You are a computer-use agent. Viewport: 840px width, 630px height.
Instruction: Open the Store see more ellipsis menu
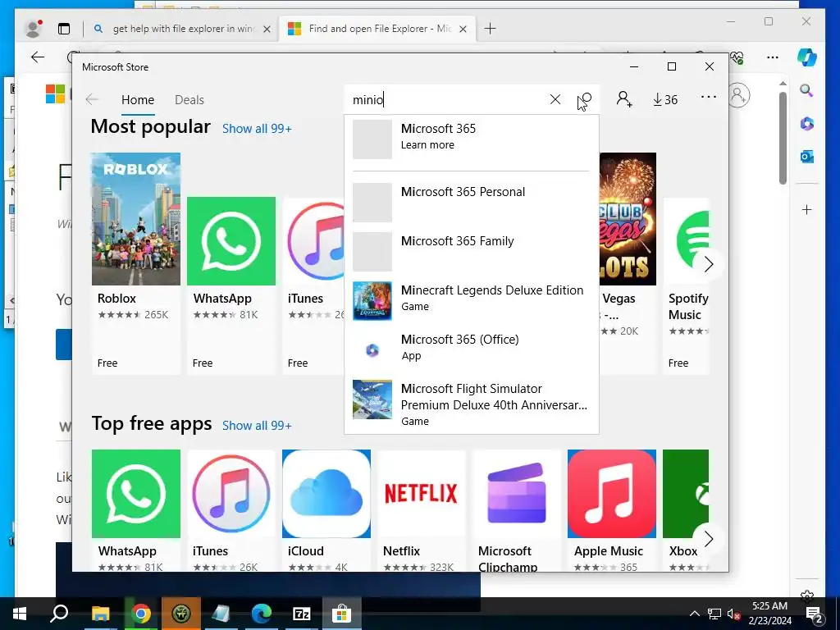[x=708, y=97]
